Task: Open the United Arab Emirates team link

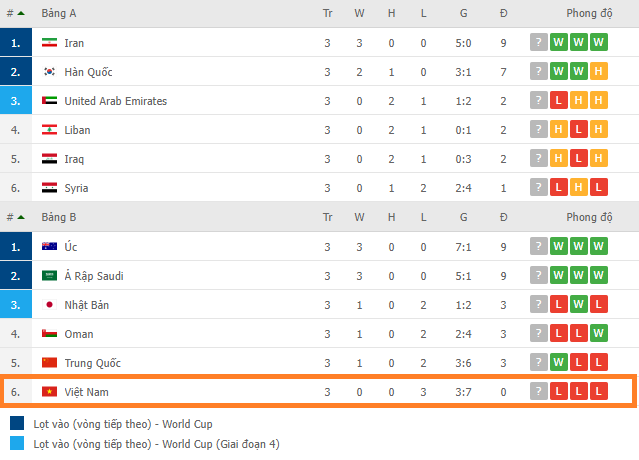Action: (116, 101)
